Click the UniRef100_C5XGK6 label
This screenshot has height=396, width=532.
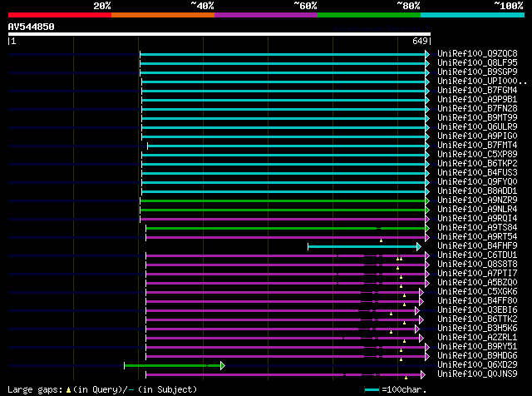coord(477,292)
